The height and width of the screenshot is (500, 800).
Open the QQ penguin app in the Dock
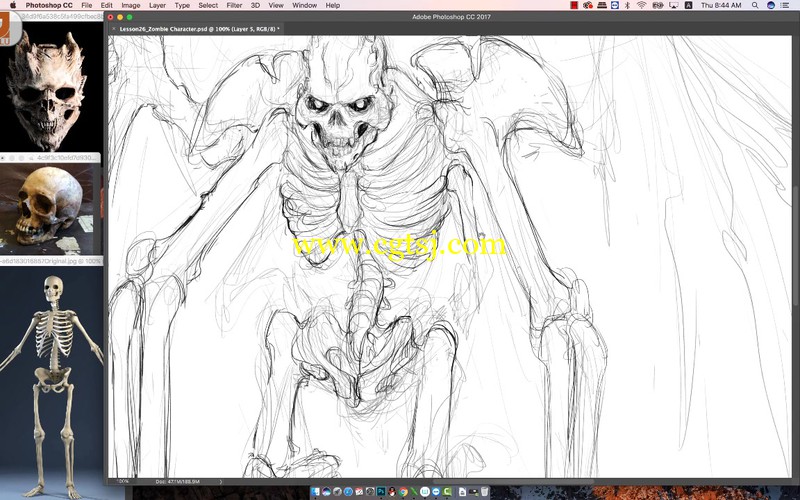click(392, 492)
